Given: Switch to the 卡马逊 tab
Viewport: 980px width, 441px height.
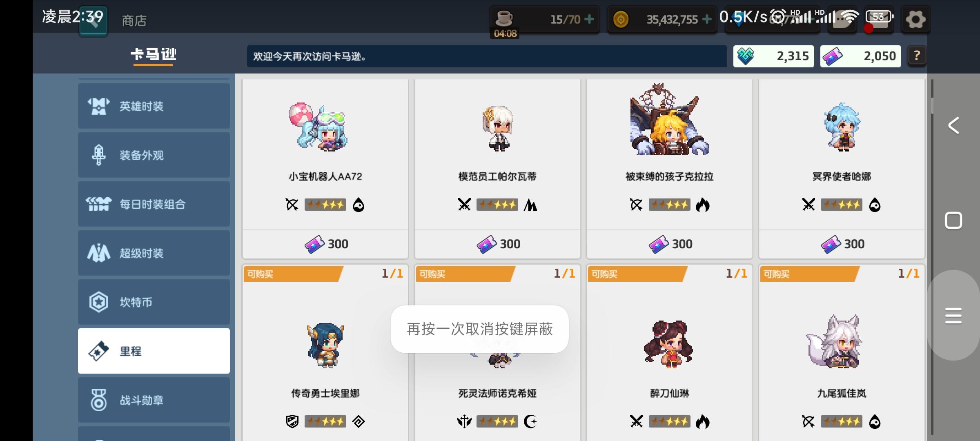Looking at the screenshot, I should (x=154, y=55).
